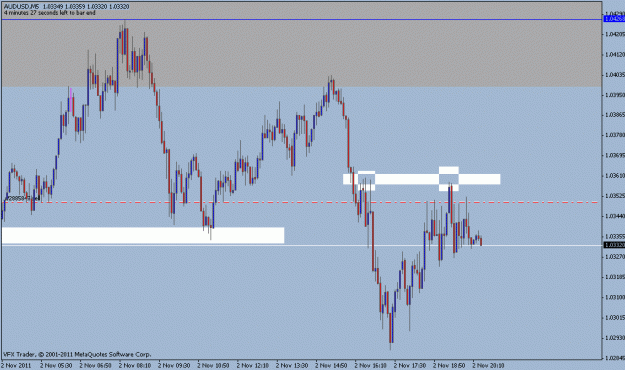Click the 1.04035 price axis label
625x370 pixels.
[615, 75]
